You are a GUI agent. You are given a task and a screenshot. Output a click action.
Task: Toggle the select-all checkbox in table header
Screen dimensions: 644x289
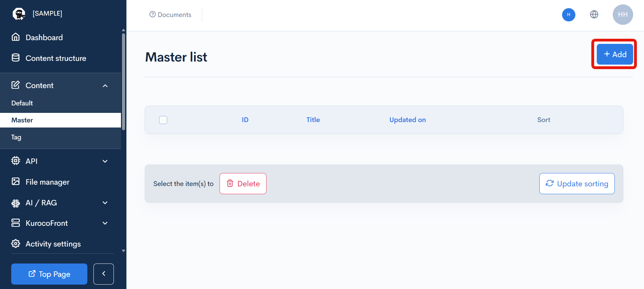[163, 120]
